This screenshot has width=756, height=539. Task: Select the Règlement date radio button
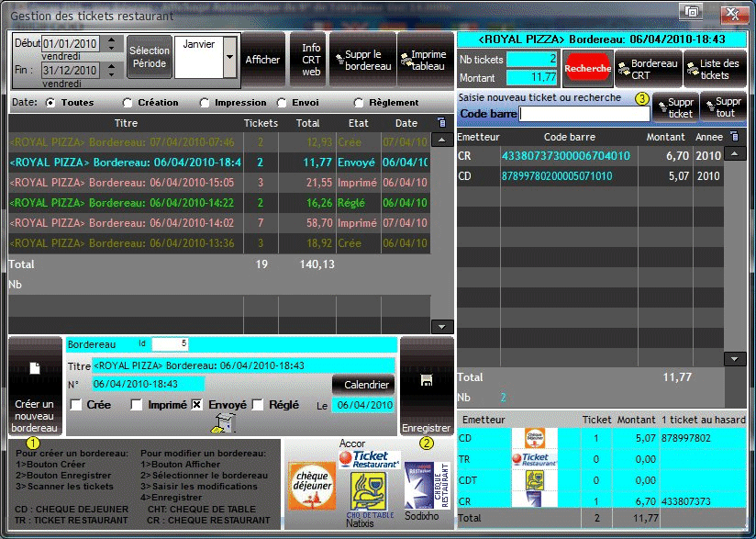click(x=359, y=103)
